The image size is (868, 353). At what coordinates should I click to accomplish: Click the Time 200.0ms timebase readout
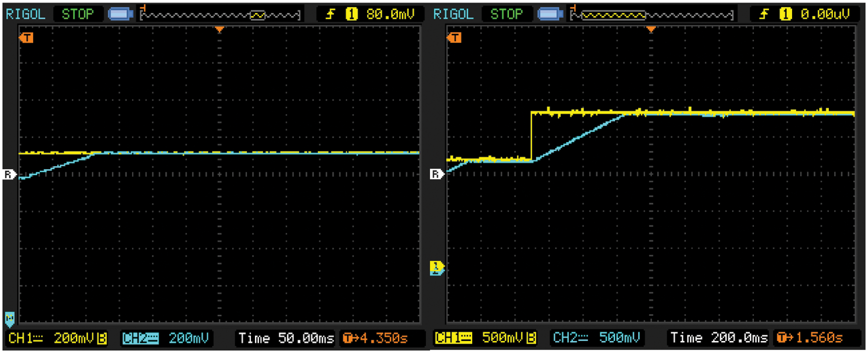pyautogui.click(x=718, y=338)
